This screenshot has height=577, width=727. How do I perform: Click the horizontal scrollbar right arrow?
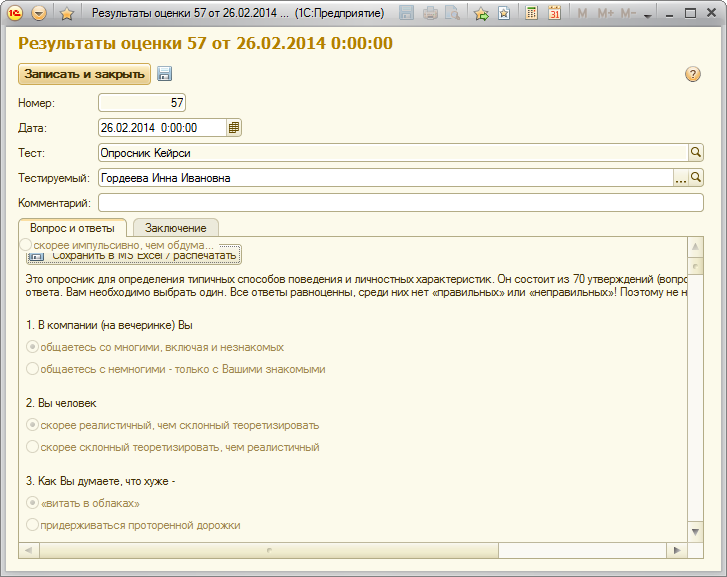[677, 550]
